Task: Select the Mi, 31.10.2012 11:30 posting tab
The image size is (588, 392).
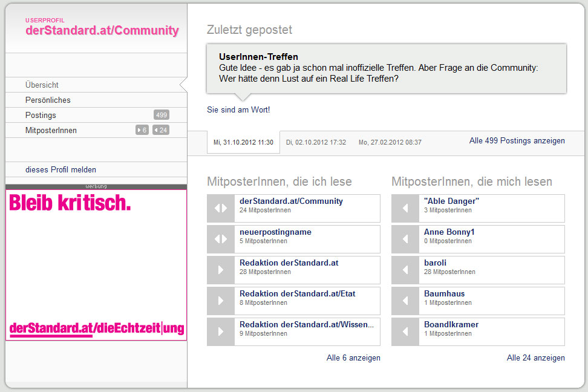Action: coord(243,142)
